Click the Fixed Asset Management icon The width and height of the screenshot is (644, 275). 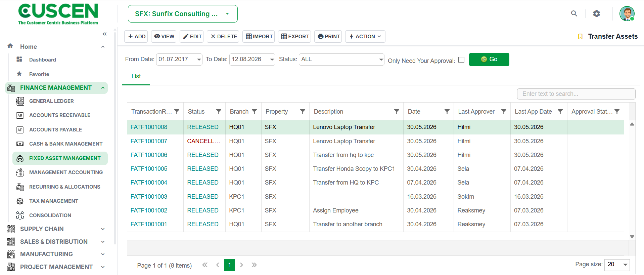(x=20, y=158)
